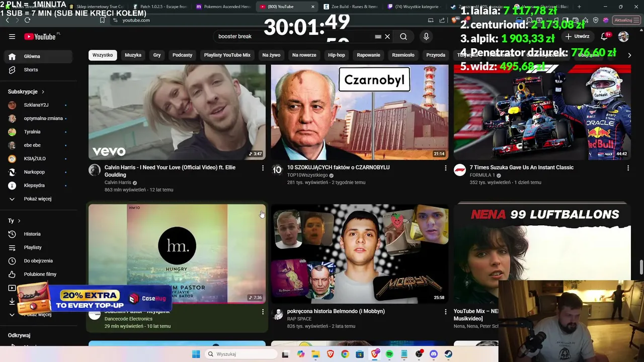Bookmark this page in address bar
644x362 pixels.
[102, 20]
